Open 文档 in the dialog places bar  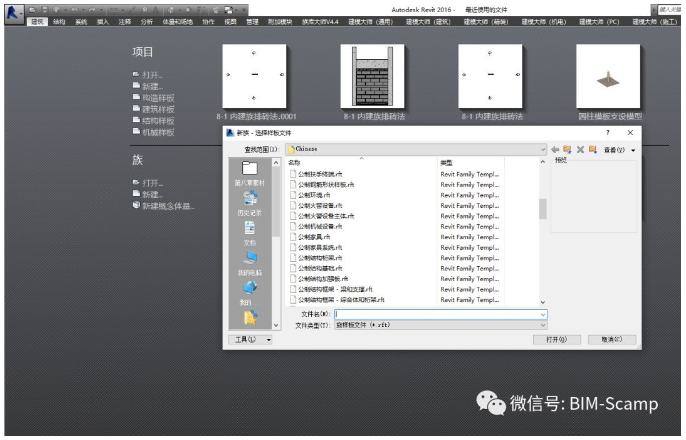click(250, 234)
